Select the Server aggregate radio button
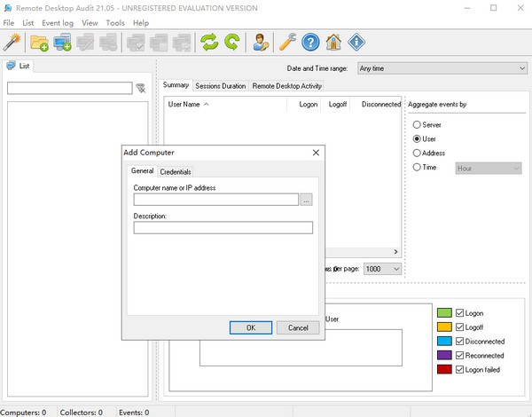The width and height of the screenshot is (532, 417). tap(418, 125)
